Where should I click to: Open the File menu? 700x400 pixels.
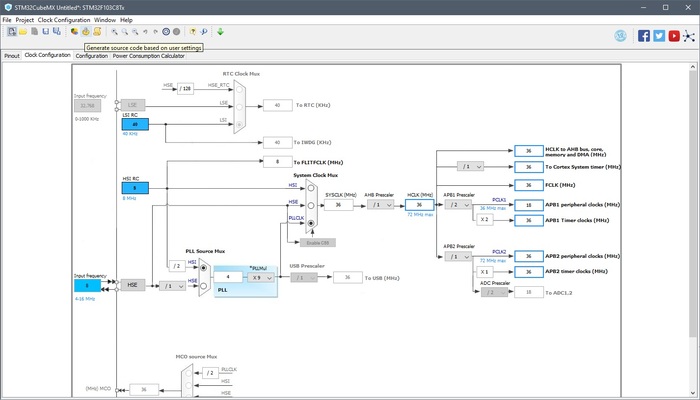click(x=7, y=20)
